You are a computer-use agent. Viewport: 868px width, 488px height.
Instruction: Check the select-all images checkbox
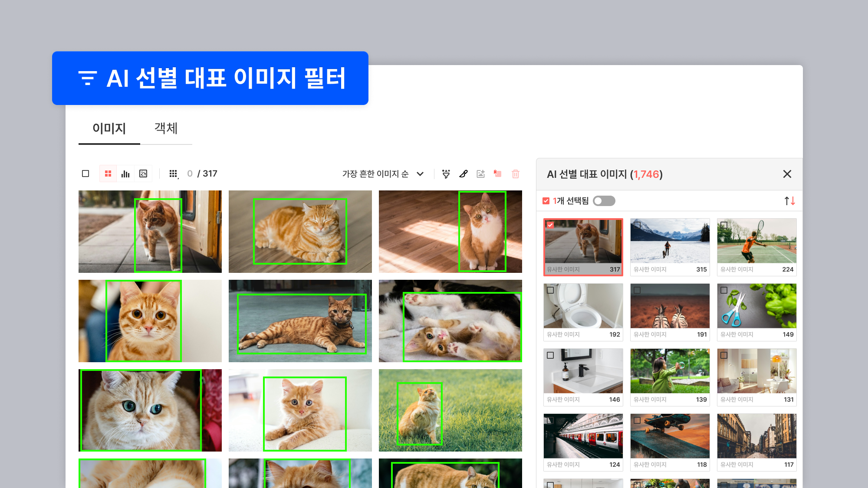pos(85,174)
